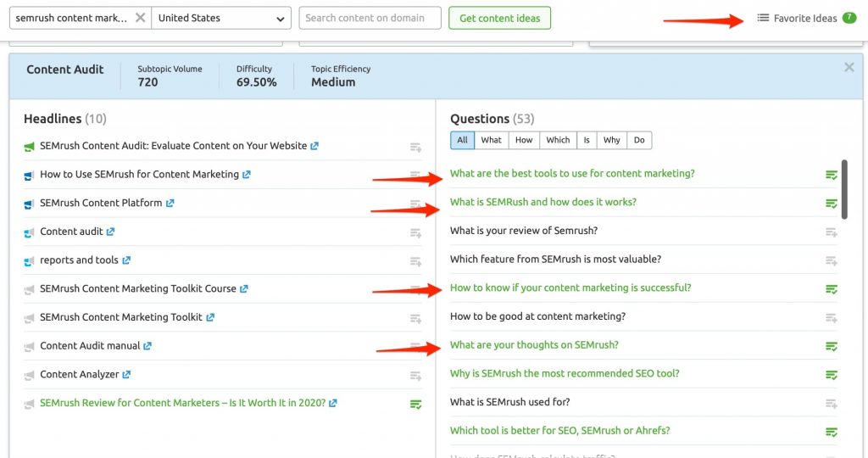Screen dimensions: 868x458
Task: Open external link icon beside reports and tools
Action: click(x=126, y=260)
